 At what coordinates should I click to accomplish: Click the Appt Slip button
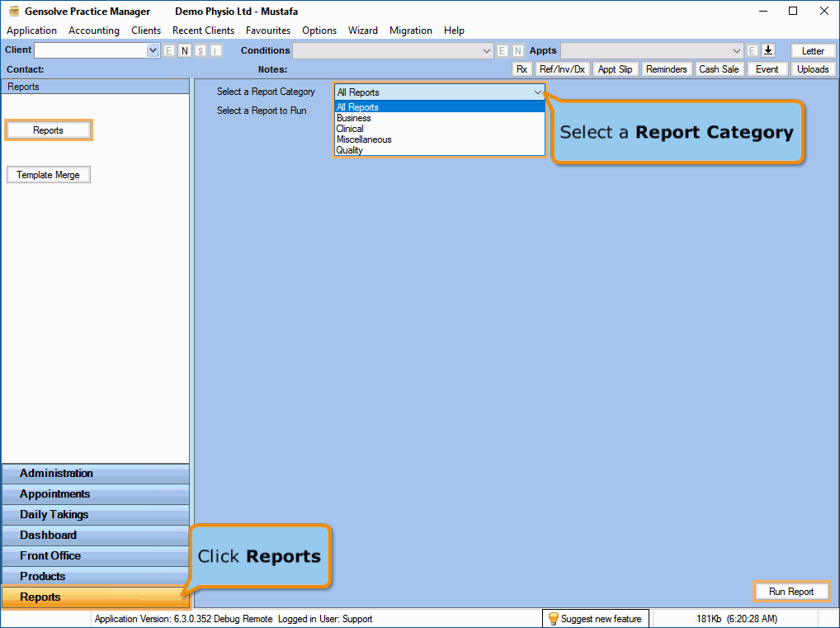click(615, 69)
